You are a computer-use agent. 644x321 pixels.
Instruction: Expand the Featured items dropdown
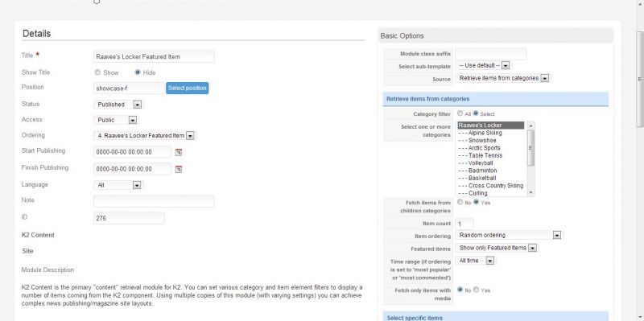tap(497, 248)
